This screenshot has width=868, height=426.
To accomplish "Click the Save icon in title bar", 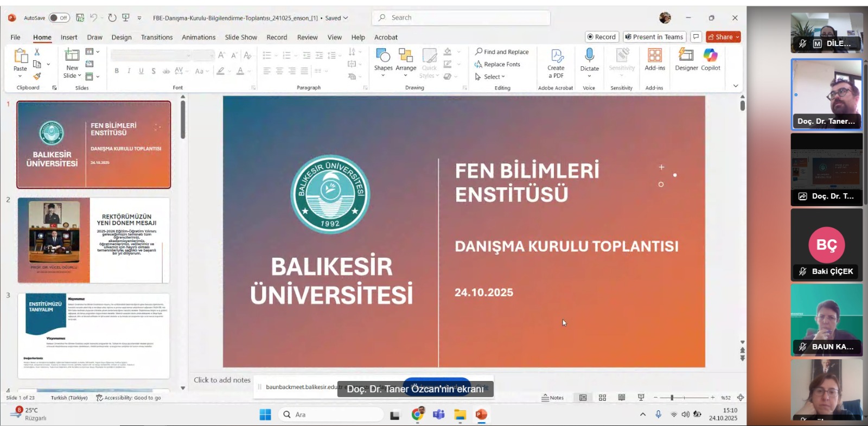I will [80, 18].
